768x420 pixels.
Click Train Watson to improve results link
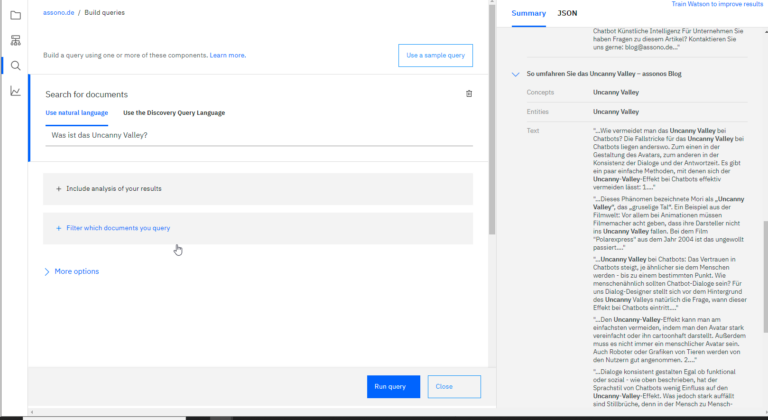717,4
